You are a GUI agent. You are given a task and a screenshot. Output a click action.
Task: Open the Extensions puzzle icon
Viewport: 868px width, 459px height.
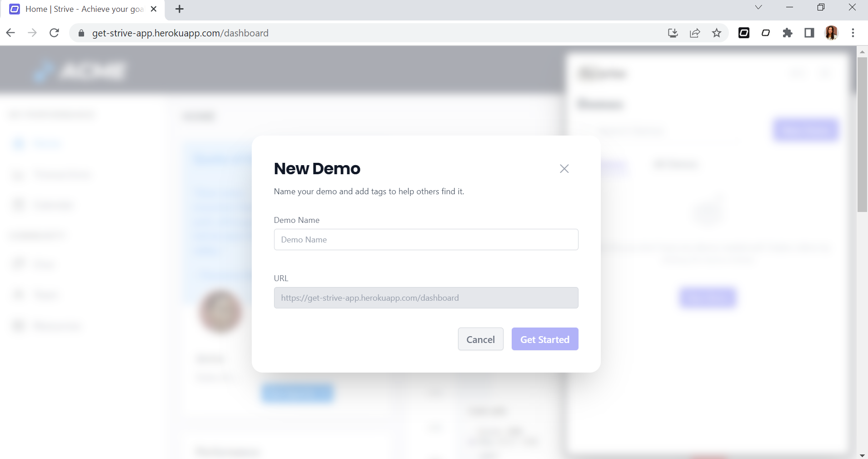tap(788, 33)
